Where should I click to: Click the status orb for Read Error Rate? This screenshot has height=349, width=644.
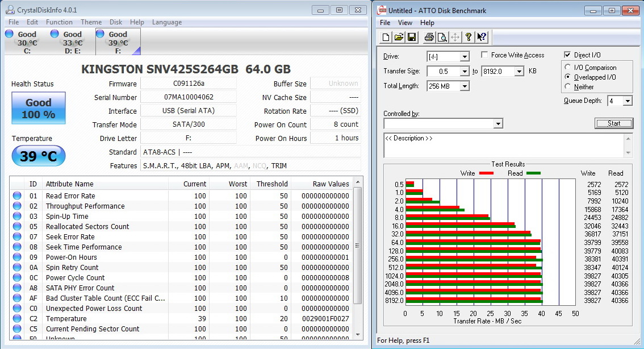pyautogui.click(x=17, y=196)
